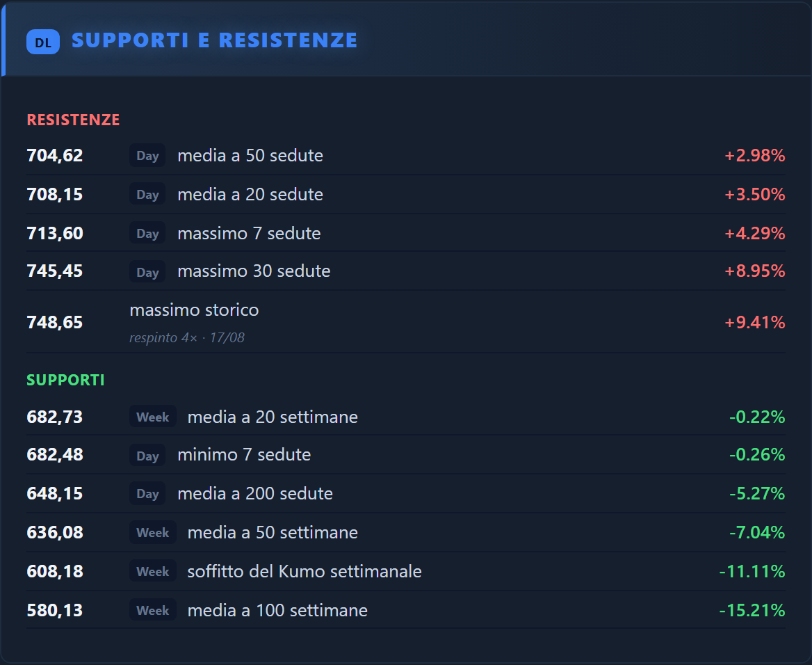Click the percentage -5.27%
Image resolution: width=812 pixels, height=665 pixels.
[757, 493]
